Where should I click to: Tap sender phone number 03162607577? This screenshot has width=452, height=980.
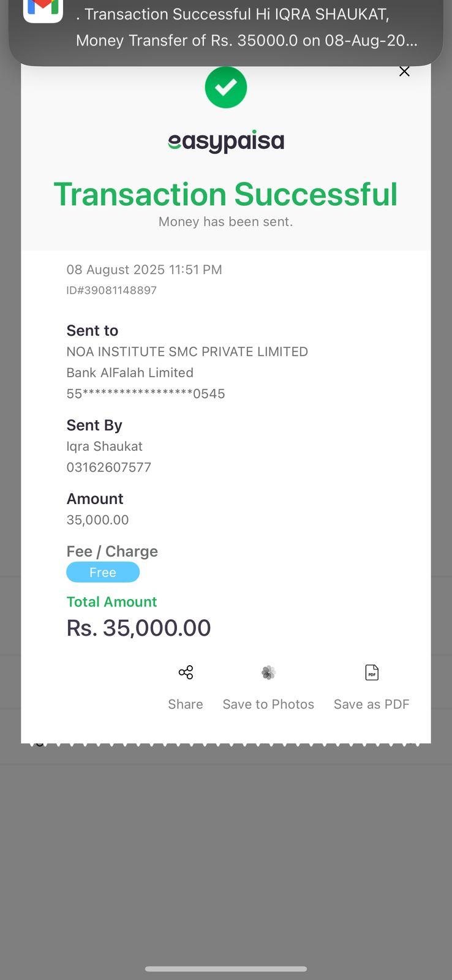(109, 467)
